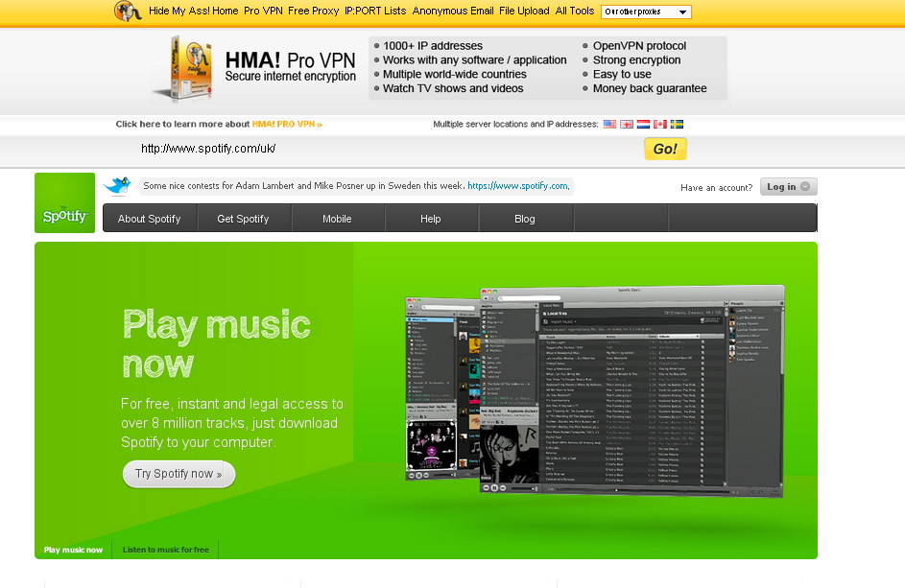Screen dimensions: 905x588
Task: Click the Spotify app screenshot image
Action: pos(594,391)
